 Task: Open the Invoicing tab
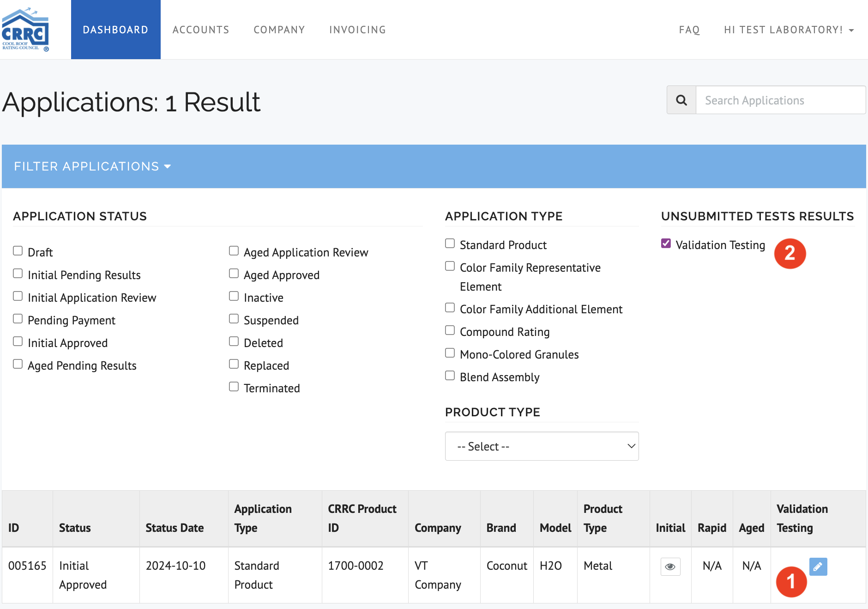coord(357,30)
